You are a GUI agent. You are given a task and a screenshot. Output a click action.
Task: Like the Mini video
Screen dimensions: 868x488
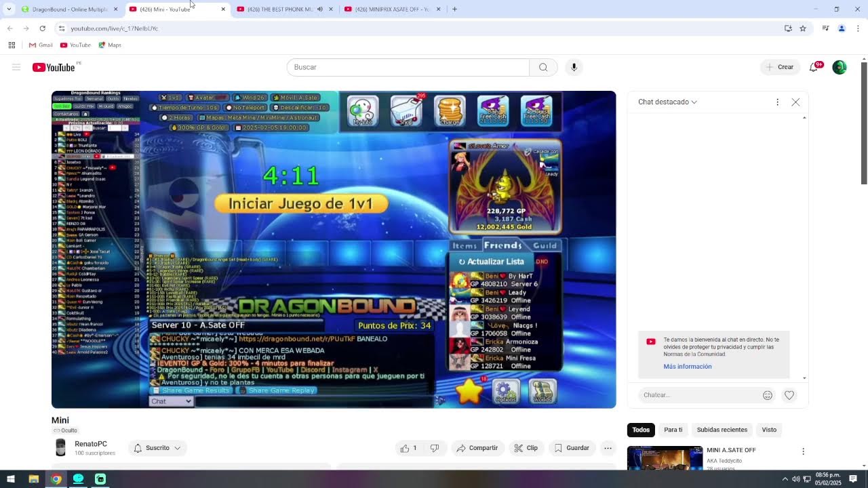409,448
